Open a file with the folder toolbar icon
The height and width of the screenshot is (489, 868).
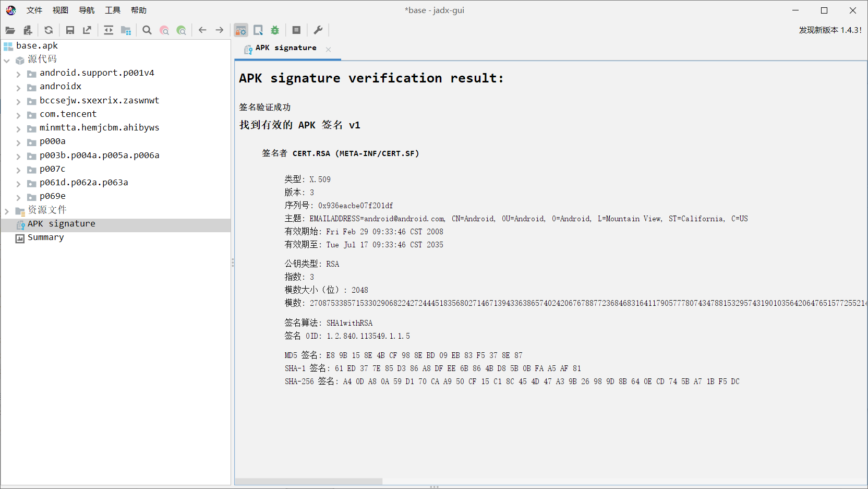10,30
